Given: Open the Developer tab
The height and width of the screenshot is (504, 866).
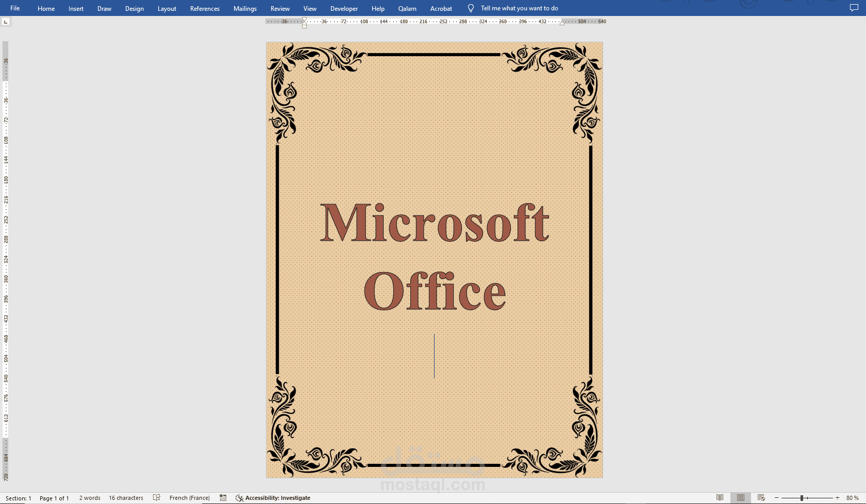Looking at the screenshot, I should click(x=344, y=8).
